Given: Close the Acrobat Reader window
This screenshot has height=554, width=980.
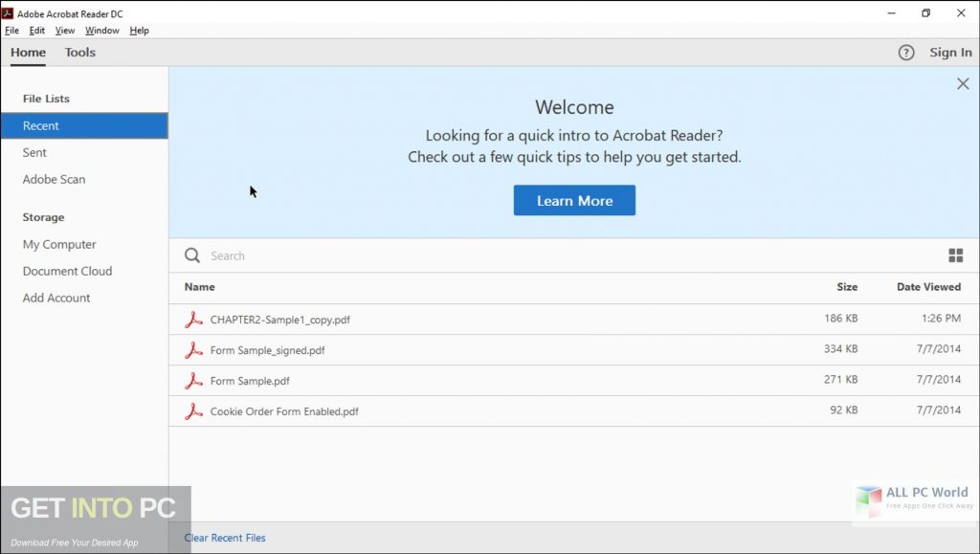Looking at the screenshot, I should point(961,13).
